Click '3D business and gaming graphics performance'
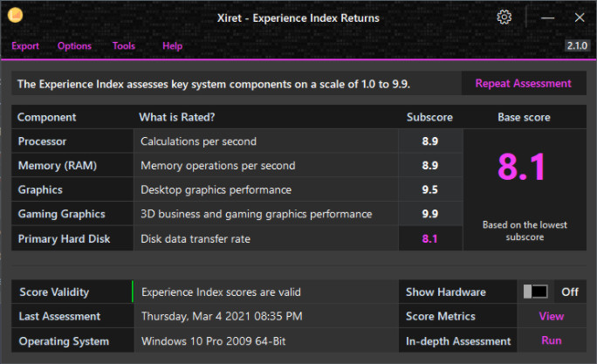Image resolution: width=597 pixels, height=364 pixels. [257, 214]
